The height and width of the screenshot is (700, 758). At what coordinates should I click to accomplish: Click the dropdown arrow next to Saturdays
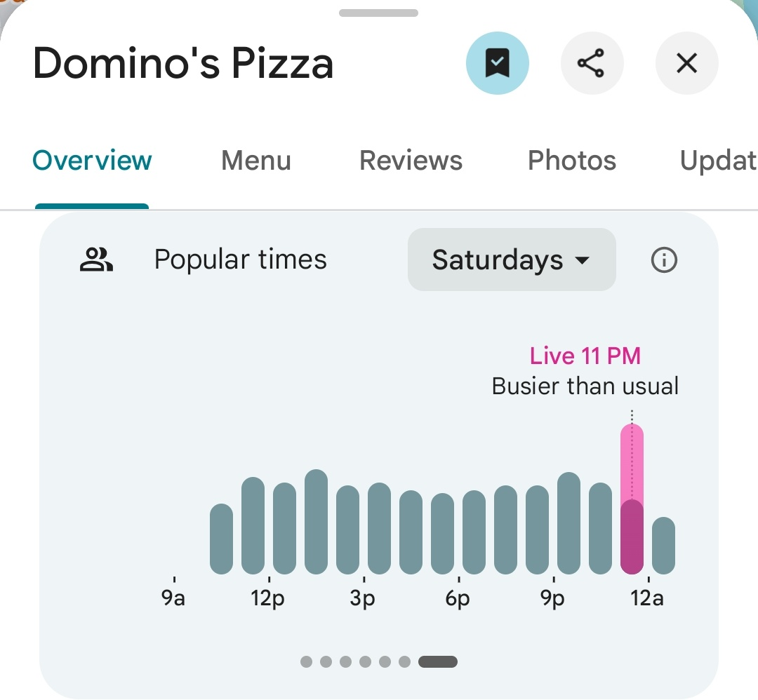[581, 261]
